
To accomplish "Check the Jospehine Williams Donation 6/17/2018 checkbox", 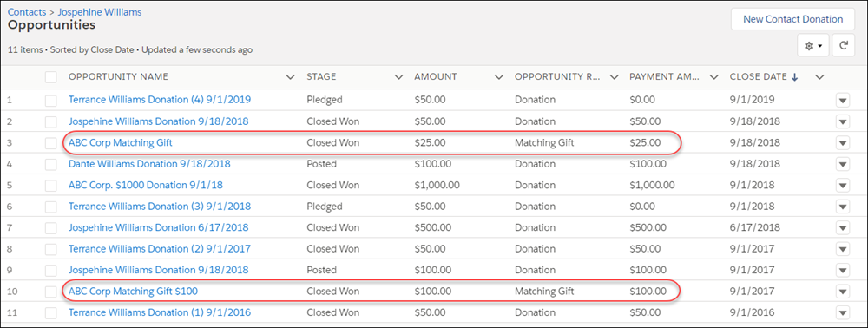I will [x=51, y=228].
